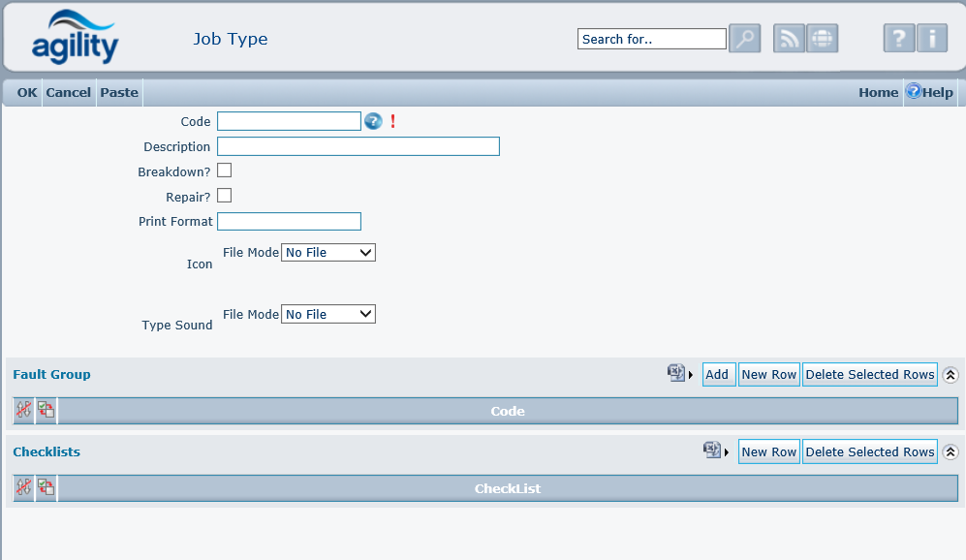The image size is (966, 560).
Task: Check the Repair? checkbox
Action: (x=224, y=196)
